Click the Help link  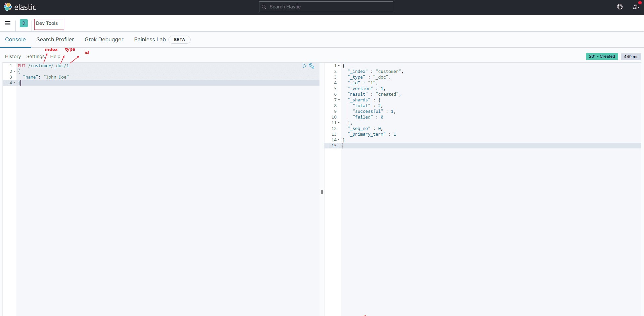55,56
